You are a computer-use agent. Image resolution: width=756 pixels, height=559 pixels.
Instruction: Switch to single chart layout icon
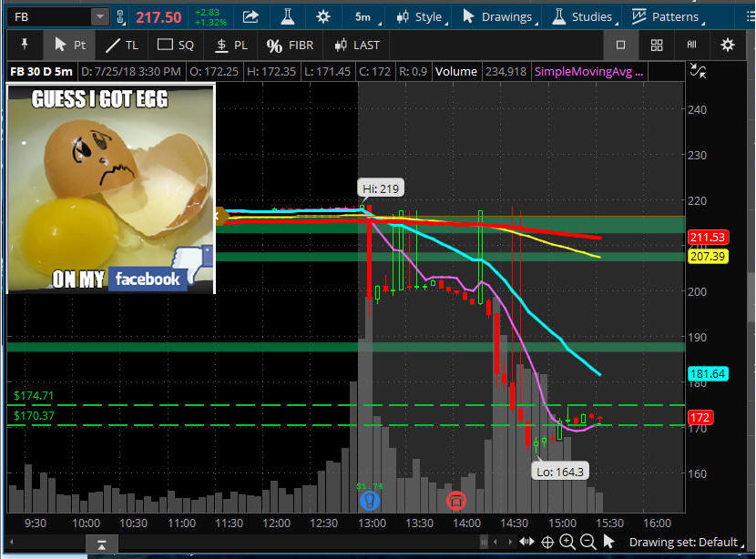pos(620,45)
